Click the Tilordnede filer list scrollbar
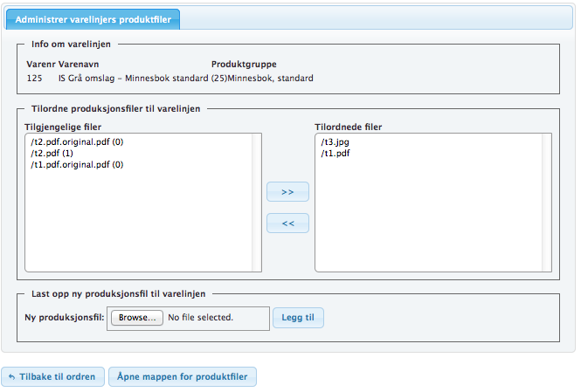 pyautogui.click(x=546, y=203)
